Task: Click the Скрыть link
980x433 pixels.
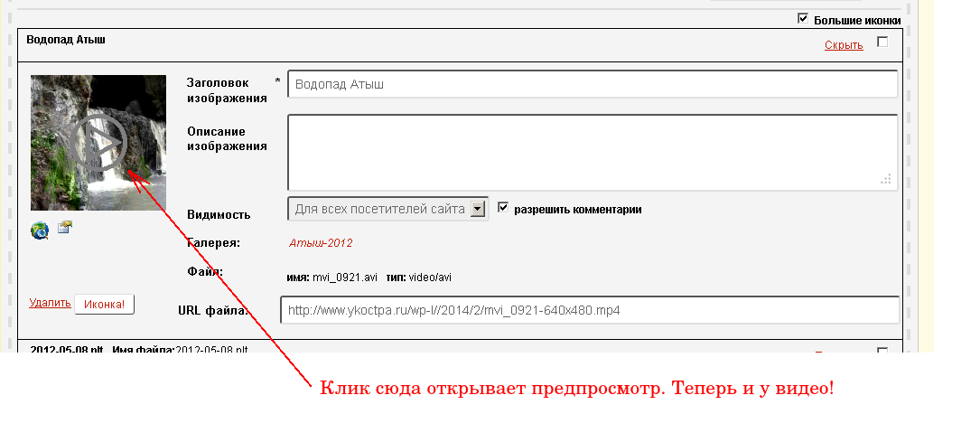Action: tap(844, 45)
